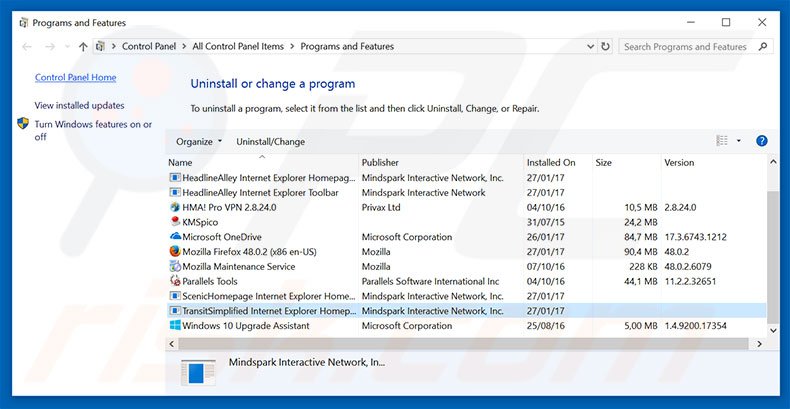Click the Windows 10 Upgrade Assistant icon

[175, 326]
